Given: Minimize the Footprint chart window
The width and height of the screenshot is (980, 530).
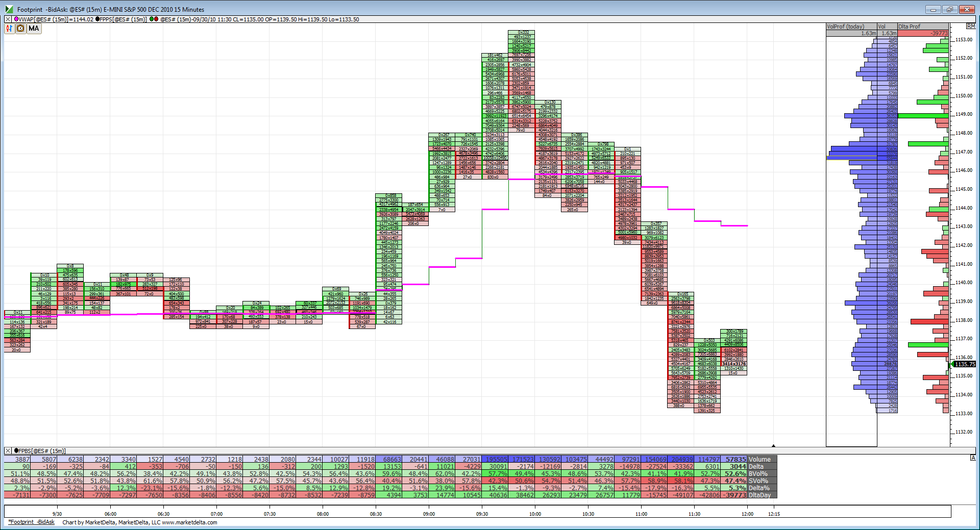Looking at the screenshot, I should point(934,9).
